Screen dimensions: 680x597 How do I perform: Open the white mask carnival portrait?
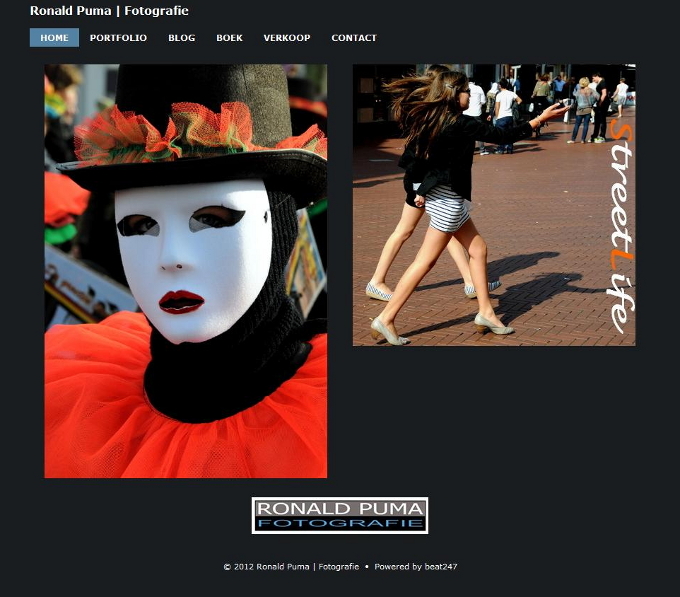click(x=185, y=271)
